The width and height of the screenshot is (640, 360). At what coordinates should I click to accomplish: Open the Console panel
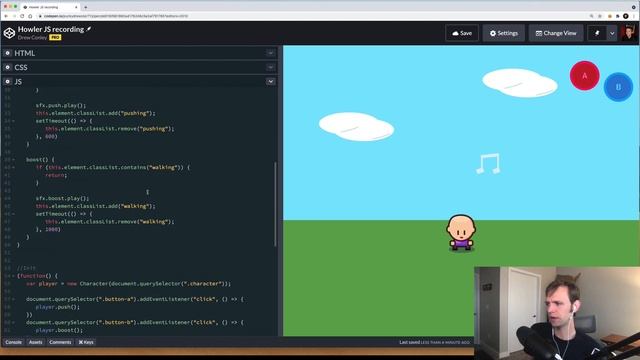tap(13, 342)
